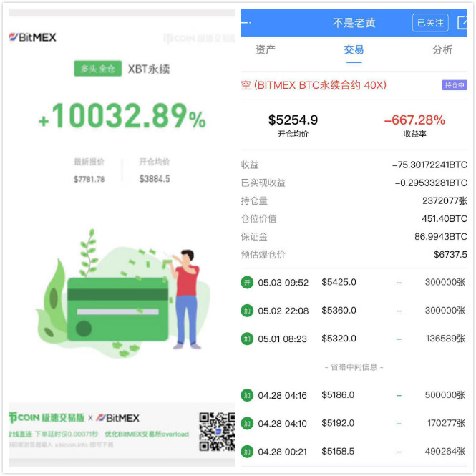Click the title 不是老黄
This screenshot has height=476, width=476.
[x=354, y=23]
